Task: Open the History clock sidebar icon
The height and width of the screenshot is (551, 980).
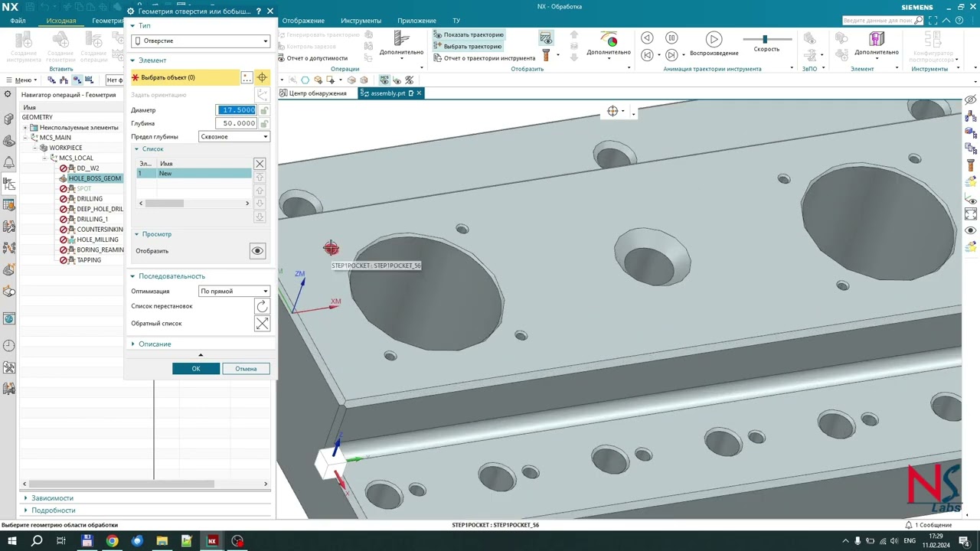Action: (9, 346)
